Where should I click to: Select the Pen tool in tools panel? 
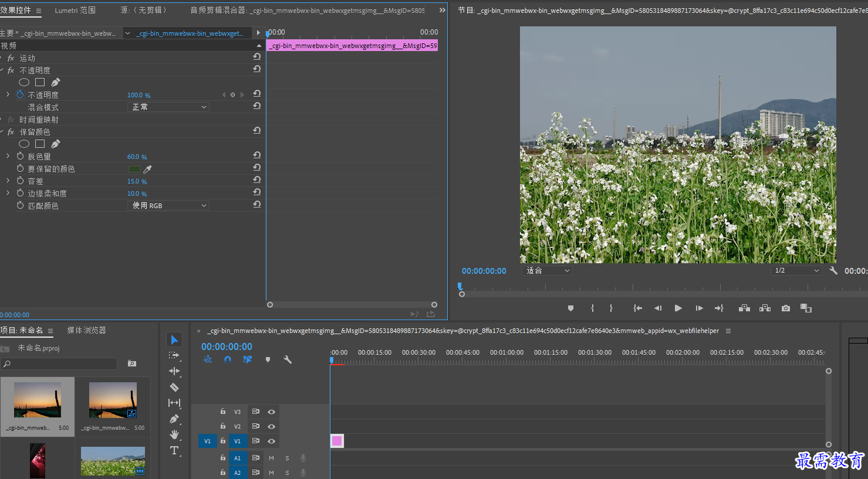pos(174,419)
